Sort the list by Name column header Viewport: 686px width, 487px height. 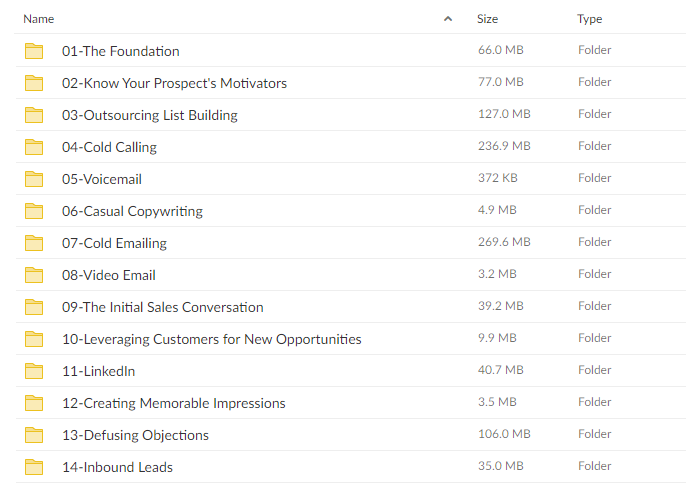click(x=38, y=19)
